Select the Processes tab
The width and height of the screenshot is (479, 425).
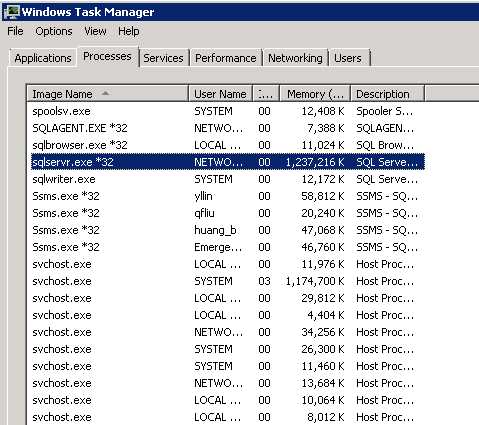click(107, 56)
